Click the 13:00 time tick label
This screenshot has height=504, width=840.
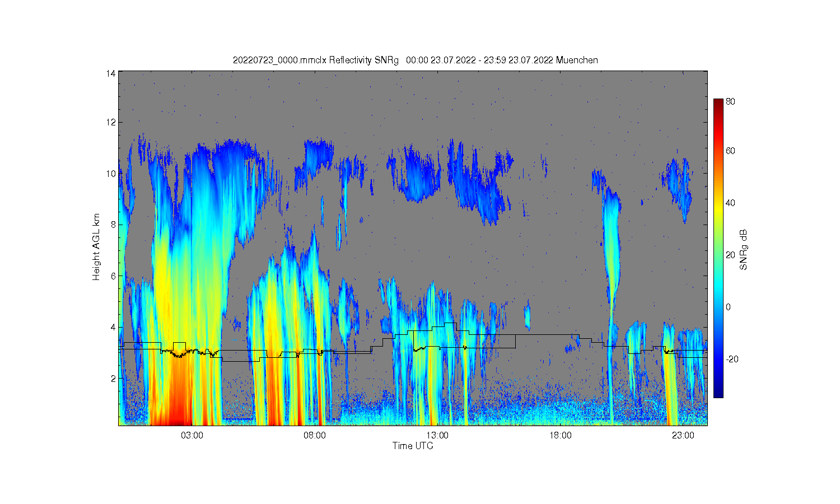point(437,436)
